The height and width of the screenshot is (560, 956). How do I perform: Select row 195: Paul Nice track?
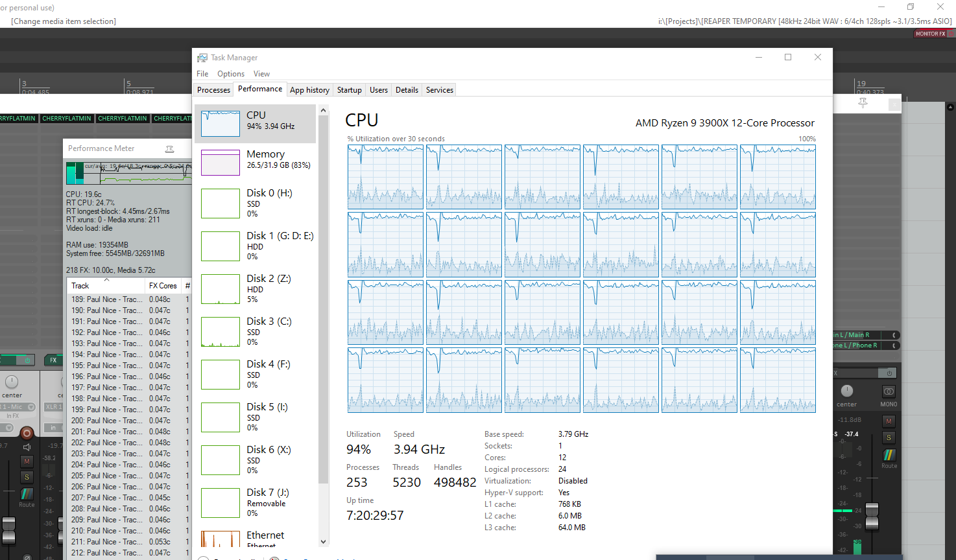pyautogui.click(x=129, y=366)
